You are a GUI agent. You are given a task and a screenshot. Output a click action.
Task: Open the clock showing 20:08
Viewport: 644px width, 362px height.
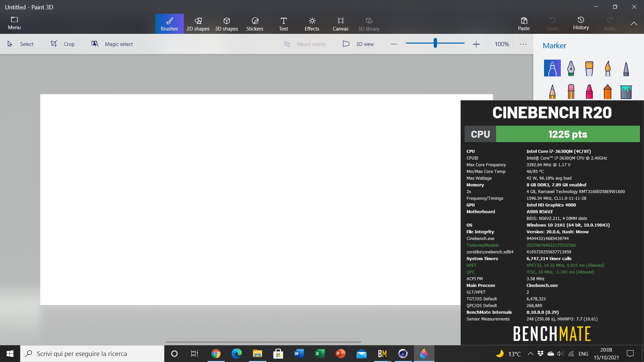tap(606, 354)
